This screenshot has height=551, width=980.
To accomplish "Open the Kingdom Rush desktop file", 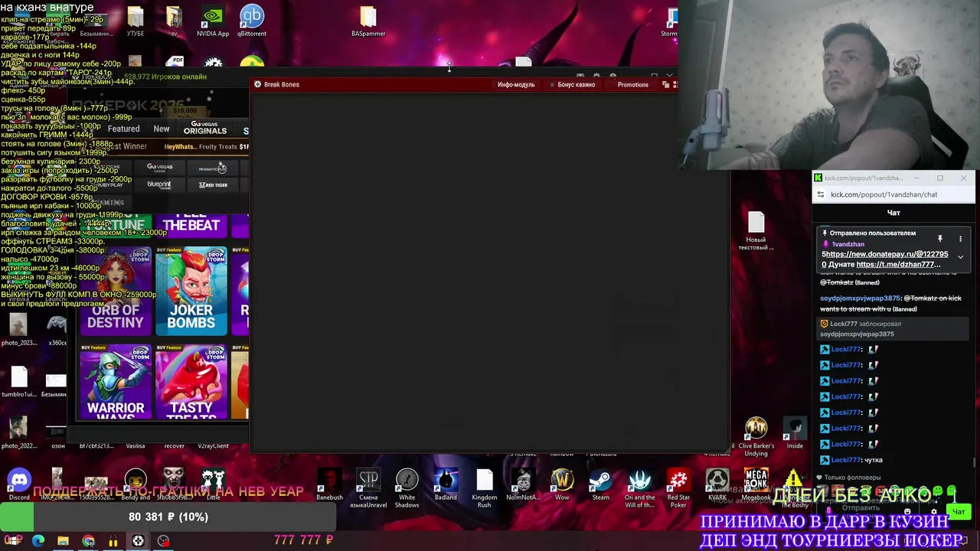I will tap(485, 488).
